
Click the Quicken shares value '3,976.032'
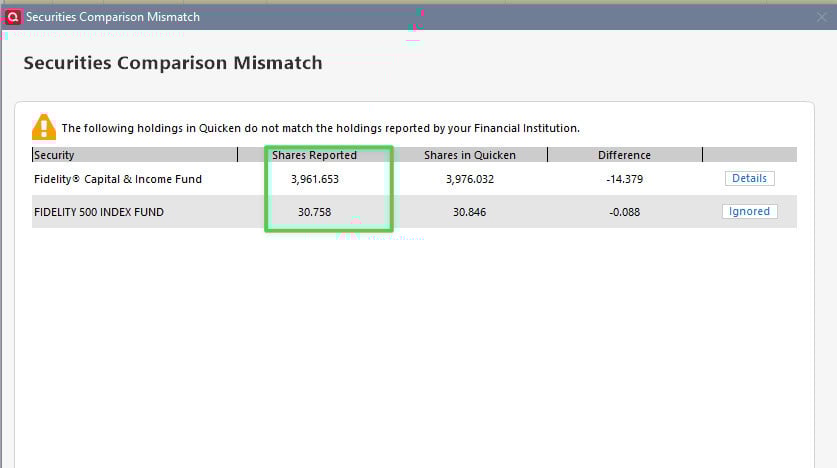[470, 179]
